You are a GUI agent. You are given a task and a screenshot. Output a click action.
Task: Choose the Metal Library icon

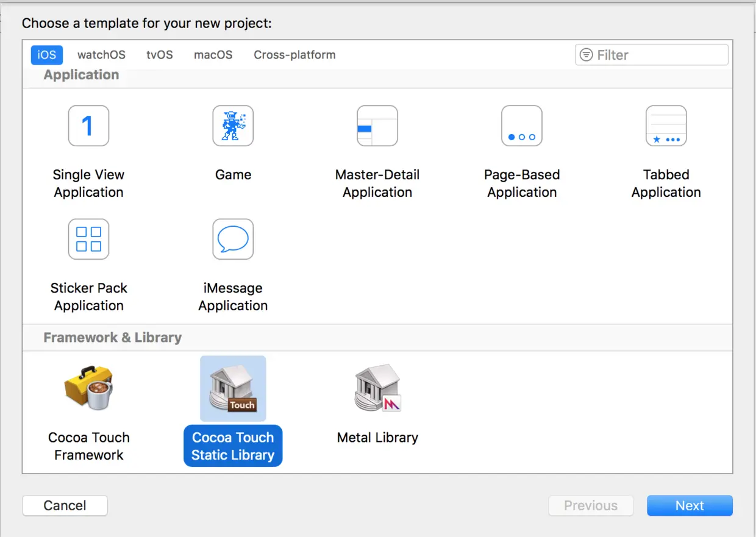(x=377, y=388)
